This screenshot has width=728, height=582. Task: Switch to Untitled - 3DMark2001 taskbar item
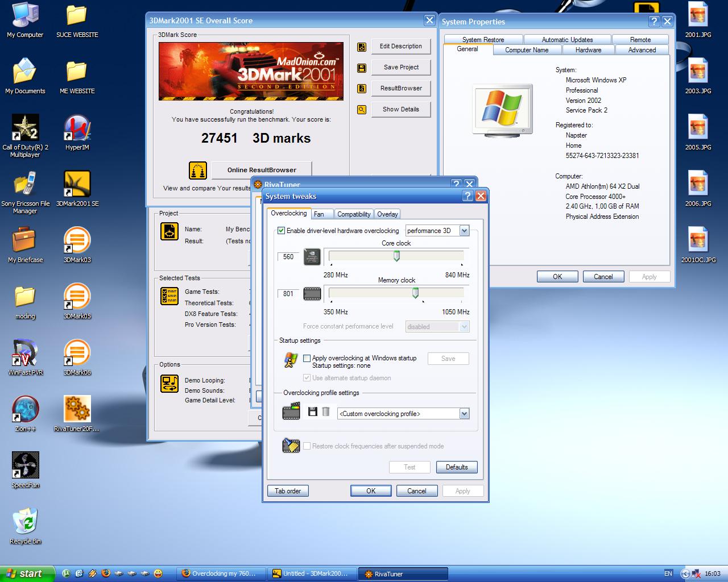(313, 574)
